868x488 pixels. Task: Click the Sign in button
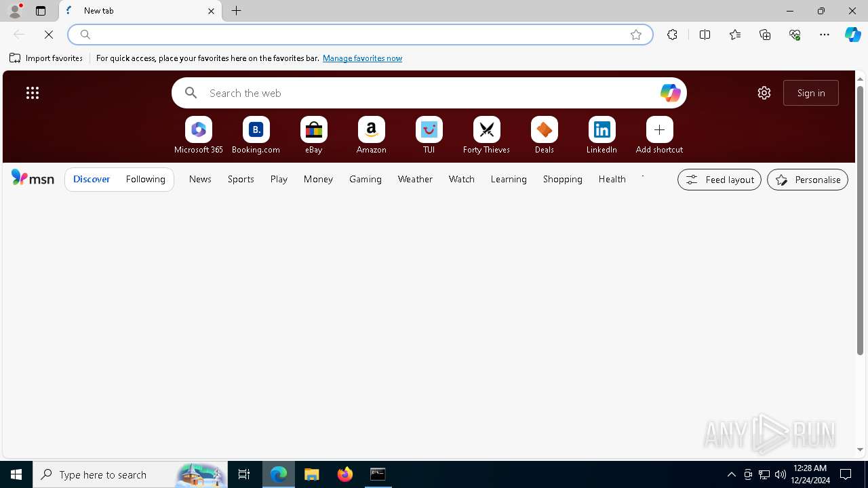pyautogui.click(x=811, y=93)
